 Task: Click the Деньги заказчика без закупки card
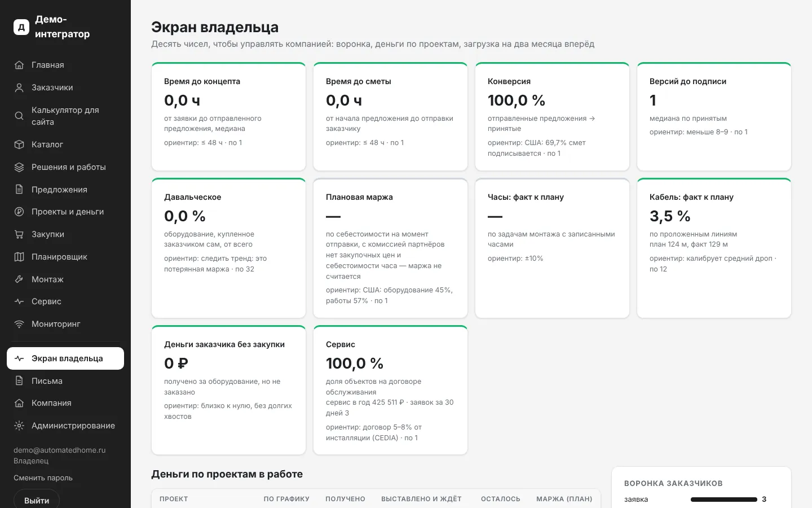228,390
